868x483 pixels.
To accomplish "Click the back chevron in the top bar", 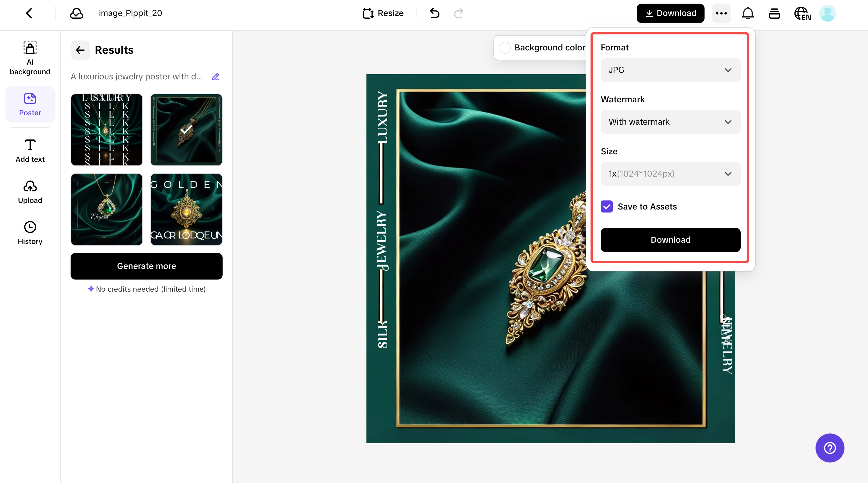I will [29, 14].
